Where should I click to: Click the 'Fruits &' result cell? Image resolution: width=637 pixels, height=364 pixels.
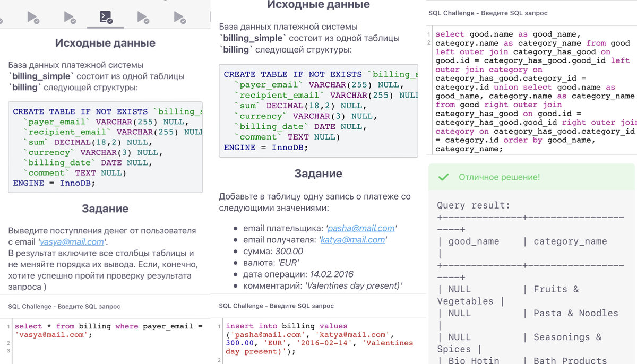tap(556, 289)
